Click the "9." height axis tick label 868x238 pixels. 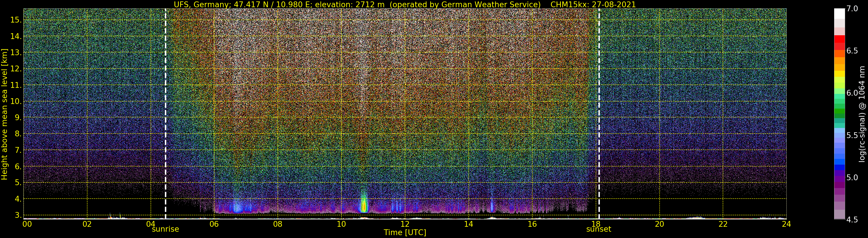18,118
